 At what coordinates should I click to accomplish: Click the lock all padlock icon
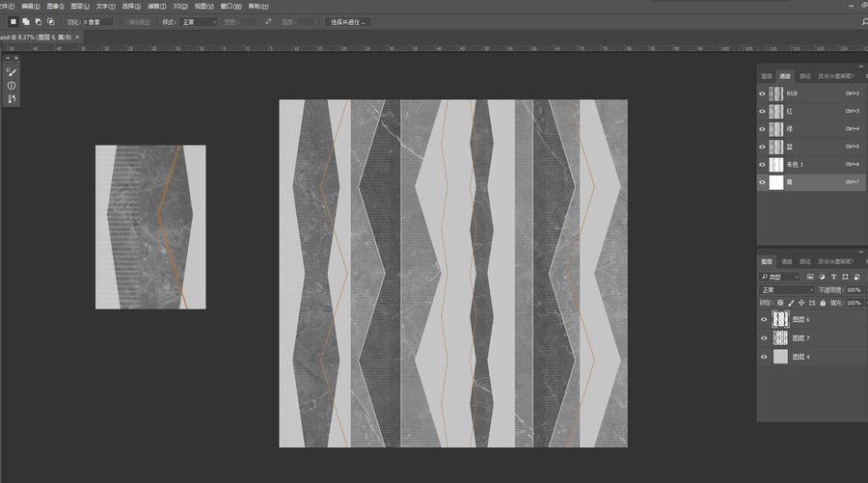[x=823, y=303]
